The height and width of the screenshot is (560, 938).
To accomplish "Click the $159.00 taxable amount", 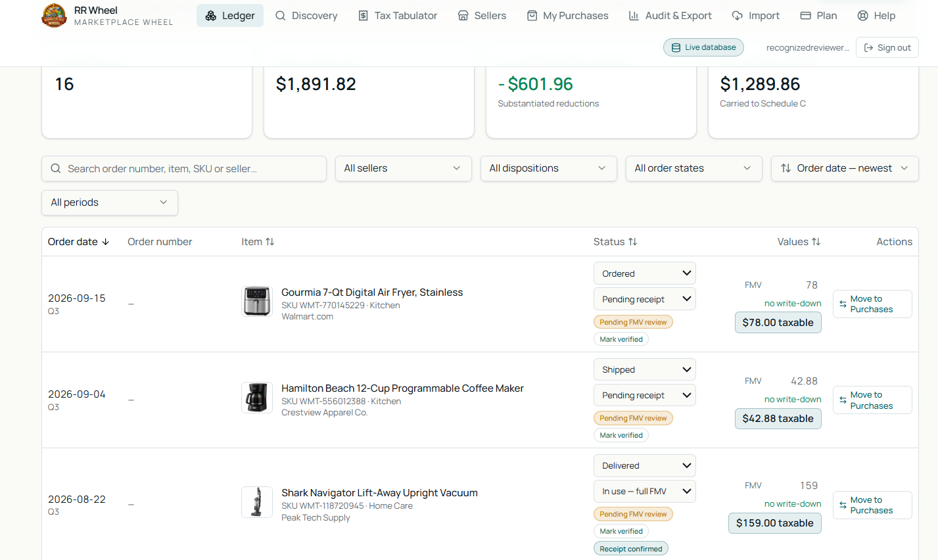I will click(775, 523).
